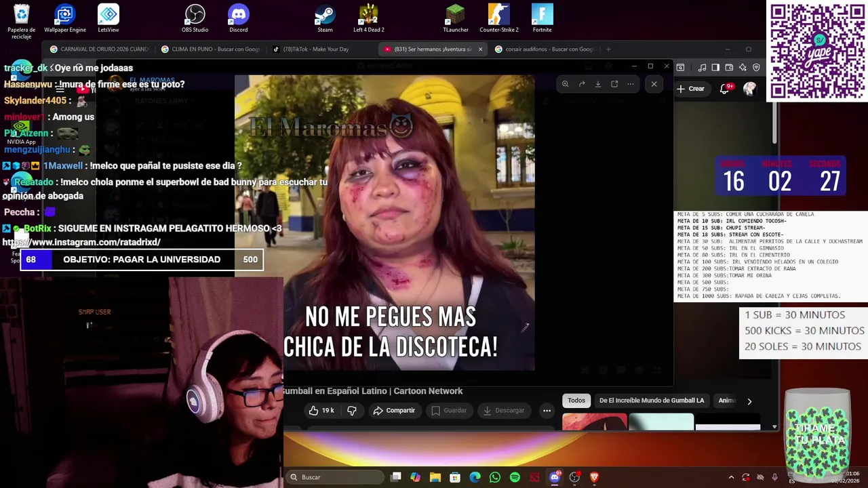
Task: Switch to CARNAVAL DE ORURO 2026 tab
Action: [99, 49]
